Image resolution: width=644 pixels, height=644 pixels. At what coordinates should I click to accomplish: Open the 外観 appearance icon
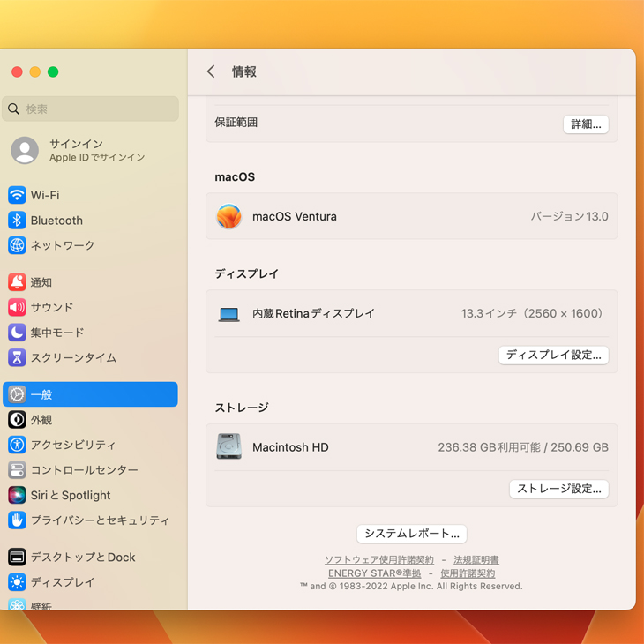click(x=17, y=419)
